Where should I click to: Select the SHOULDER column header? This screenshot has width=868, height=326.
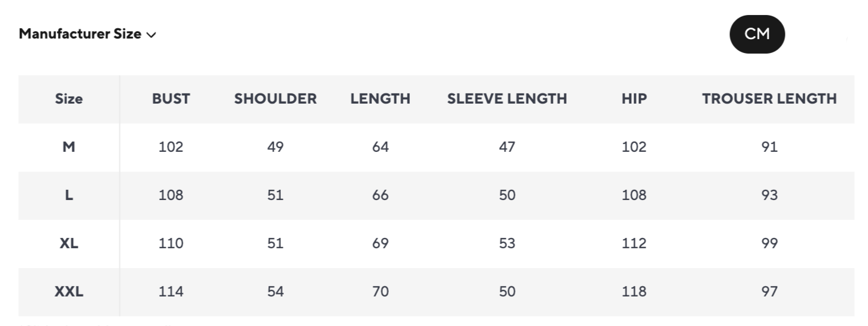(275, 99)
